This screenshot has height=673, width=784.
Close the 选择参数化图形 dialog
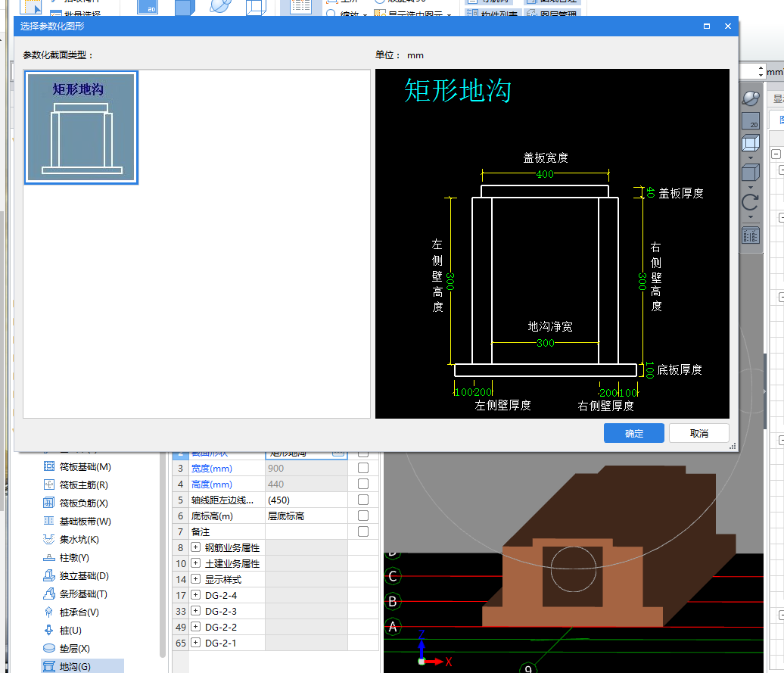point(727,26)
